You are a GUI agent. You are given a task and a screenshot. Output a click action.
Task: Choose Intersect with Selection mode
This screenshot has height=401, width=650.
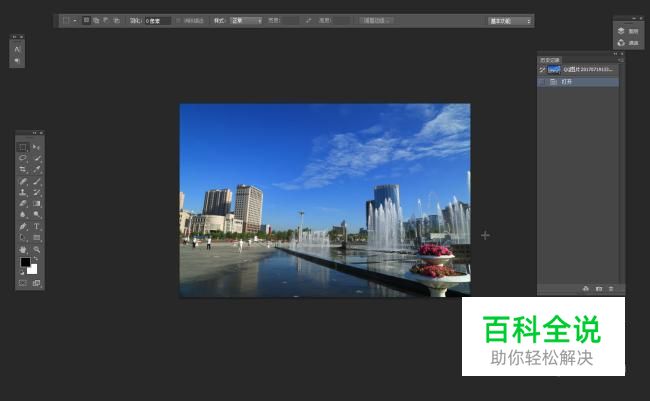click(x=116, y=20)
